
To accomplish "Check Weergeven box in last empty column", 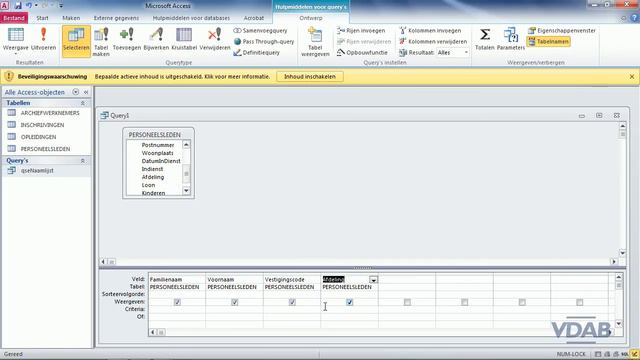I will pos(580,302).
